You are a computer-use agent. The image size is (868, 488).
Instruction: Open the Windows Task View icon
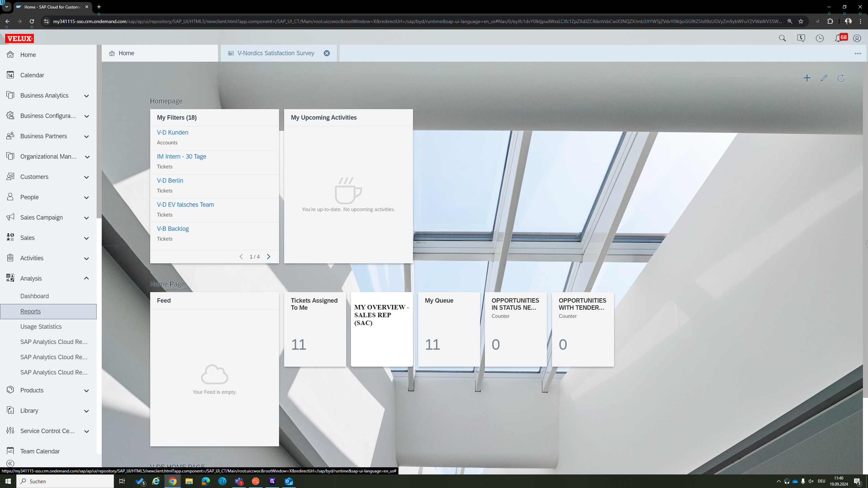(x=122, y=481)
